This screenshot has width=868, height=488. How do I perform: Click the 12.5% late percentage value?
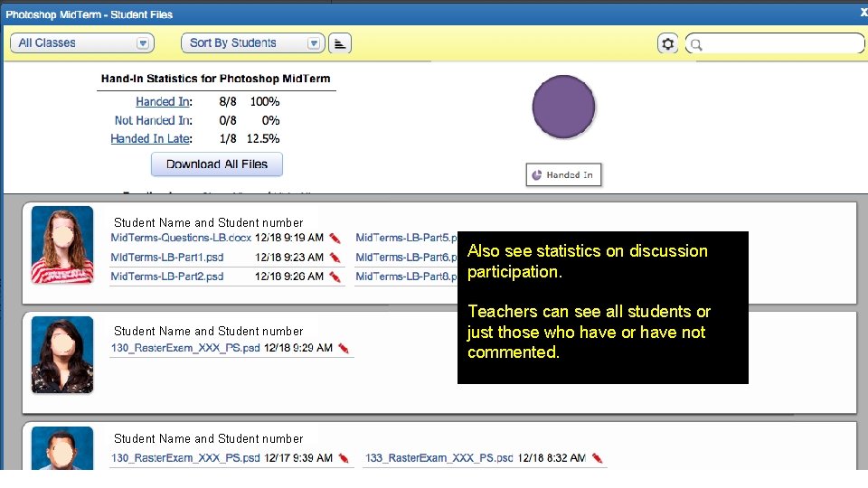[263, 139]
